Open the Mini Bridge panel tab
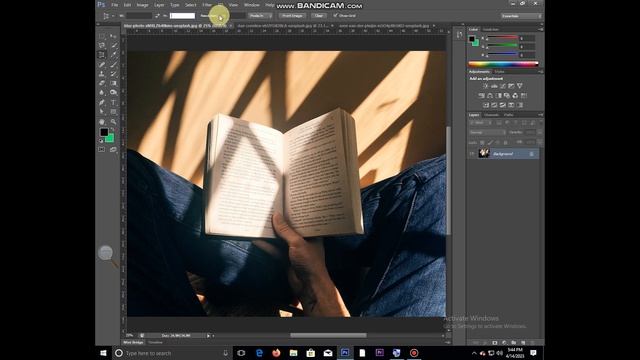Screen dimensions: 640x360 [x=133, y=342]
